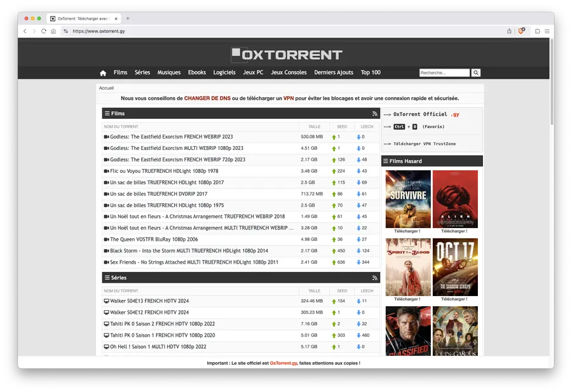
Task: Click the Classified movie poster
Action: pos(408,331)
